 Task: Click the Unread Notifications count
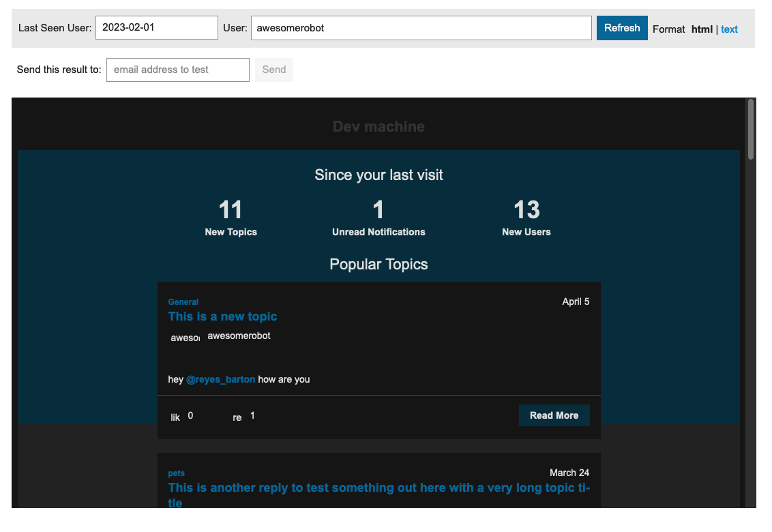point(378,209)
